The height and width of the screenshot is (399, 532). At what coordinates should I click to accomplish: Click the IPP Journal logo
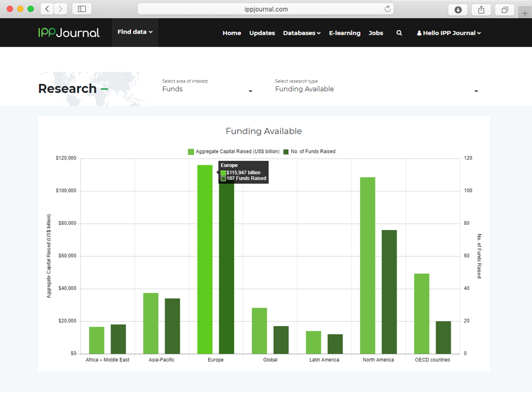click(x=69, y=33)
